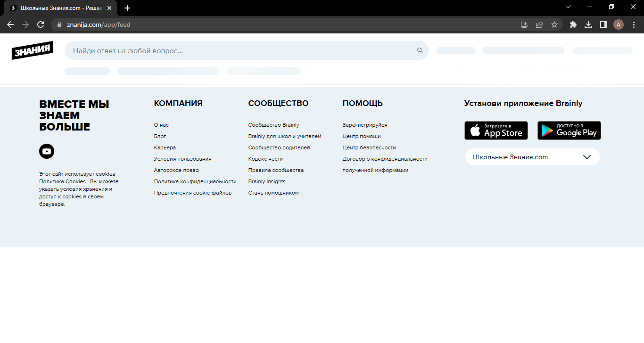Open Brainly для школ и учителей
Screen dimensions: 644x343
coord(285,136)
